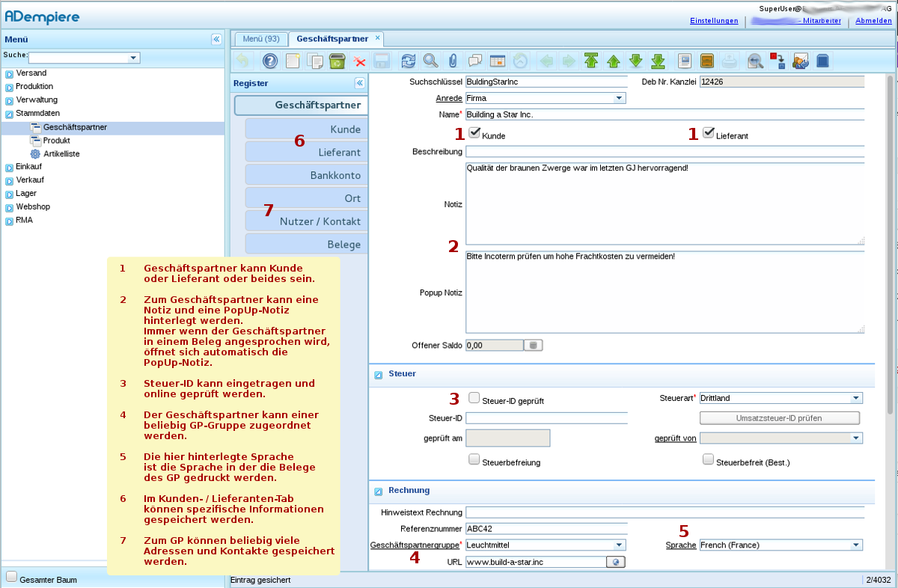Collapse the Stammdaten tree node
This screenshot has width=898, height=588.
click(x=9, y=114)
